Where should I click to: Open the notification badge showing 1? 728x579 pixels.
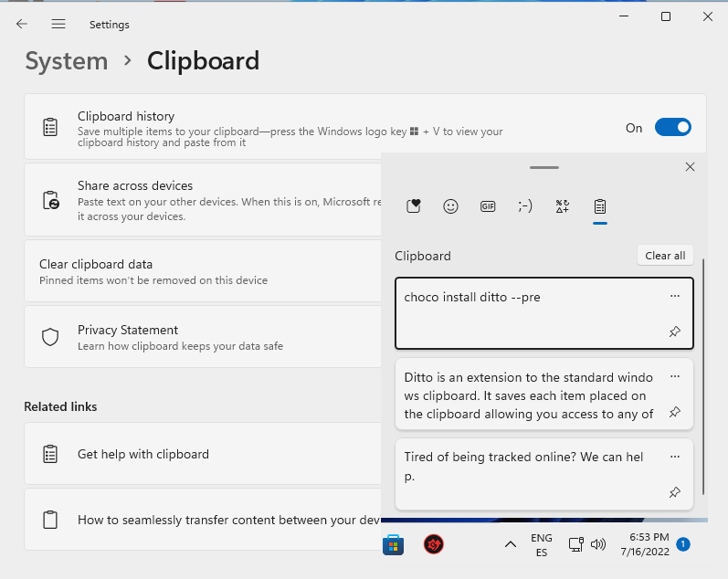683,543
